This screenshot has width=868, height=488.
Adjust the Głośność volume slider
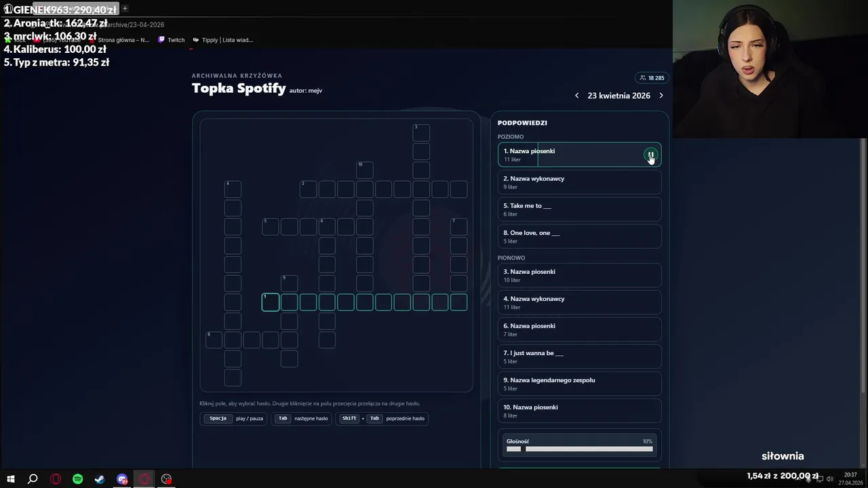coord(579,449)
